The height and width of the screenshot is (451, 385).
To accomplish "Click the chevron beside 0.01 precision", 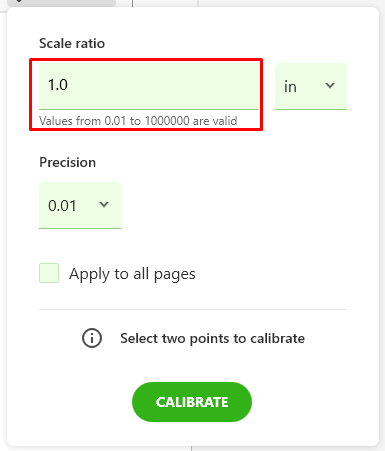I will 104,204.
